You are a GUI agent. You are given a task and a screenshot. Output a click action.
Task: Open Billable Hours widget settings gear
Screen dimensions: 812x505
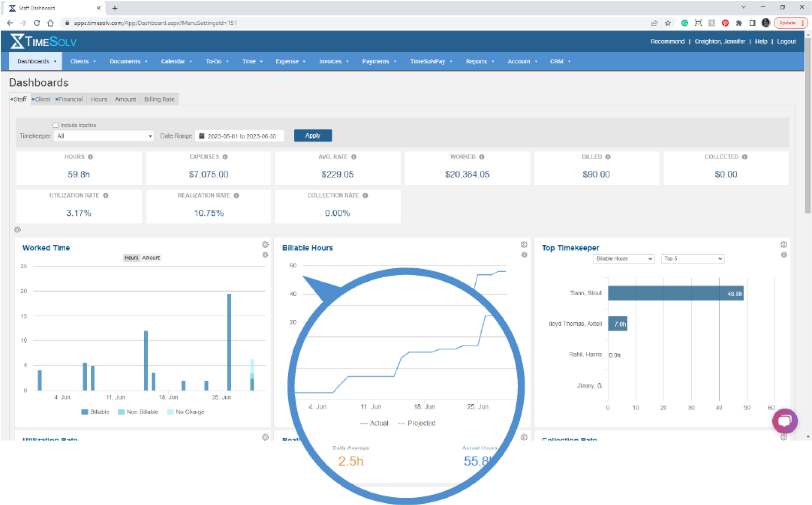(x=524, y=244)
